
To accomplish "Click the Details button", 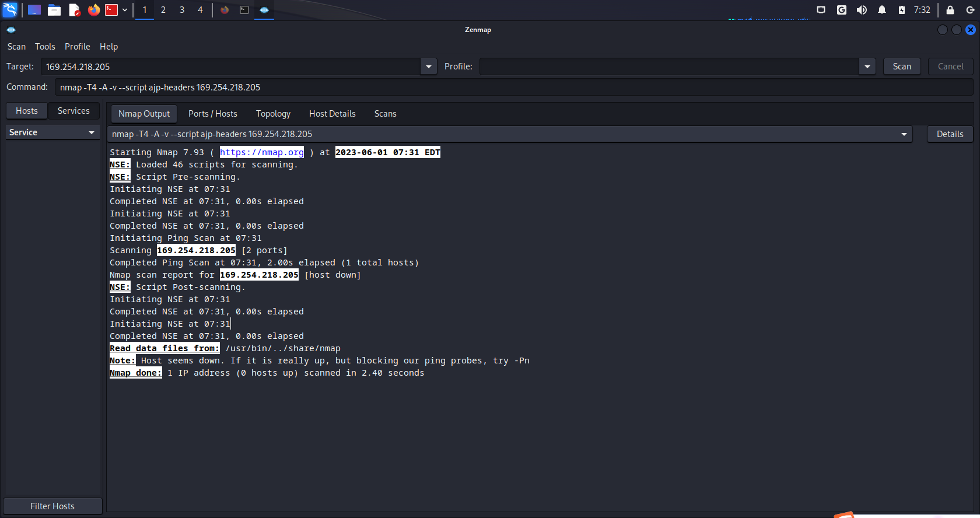I will click(950, 134).
